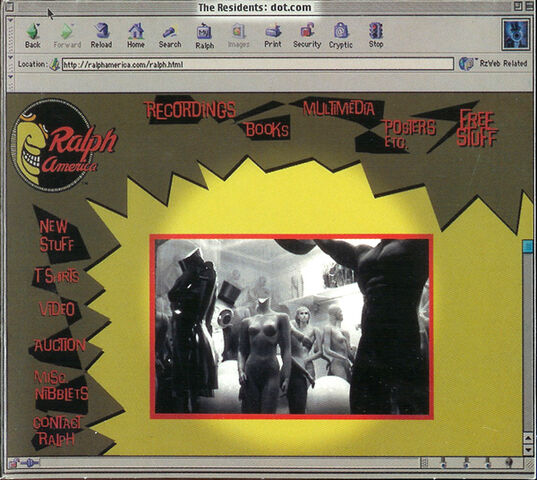Open the RECORDINGS page link
This screenshot has height=480, width=537.
pyautogui.click(x=190, y=110)
